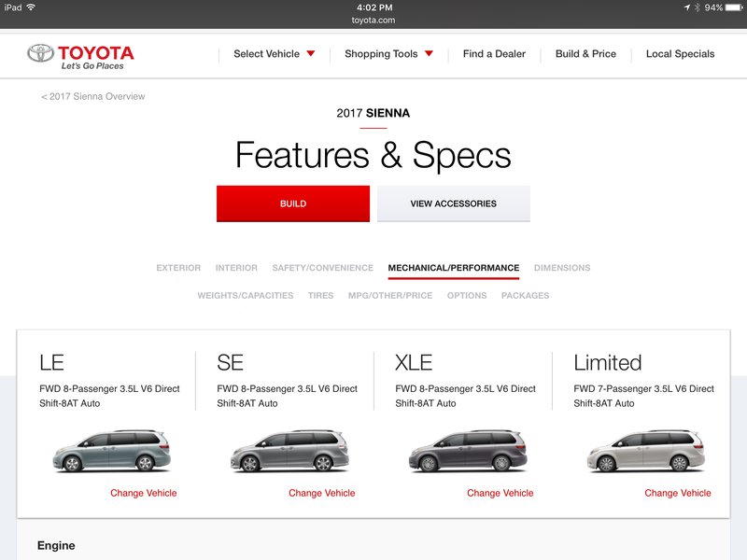747x560 pixels.
Task: Open the Find a Dealer page
Action: pos(494,54)
